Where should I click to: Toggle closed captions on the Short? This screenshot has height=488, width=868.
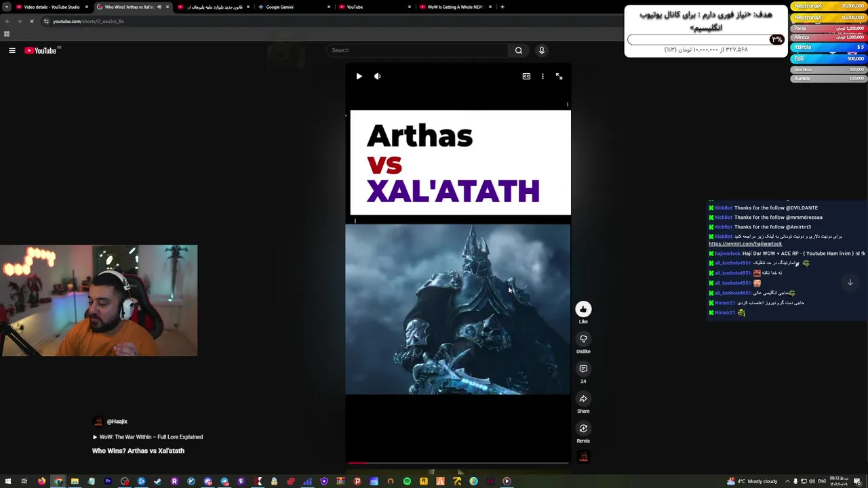[x=526, y=77]
